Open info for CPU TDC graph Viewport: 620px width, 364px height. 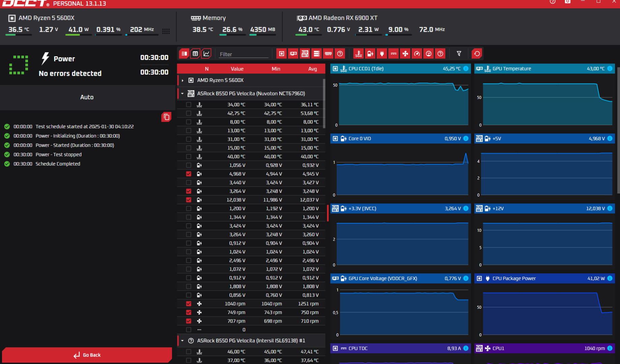click(466, 348)
